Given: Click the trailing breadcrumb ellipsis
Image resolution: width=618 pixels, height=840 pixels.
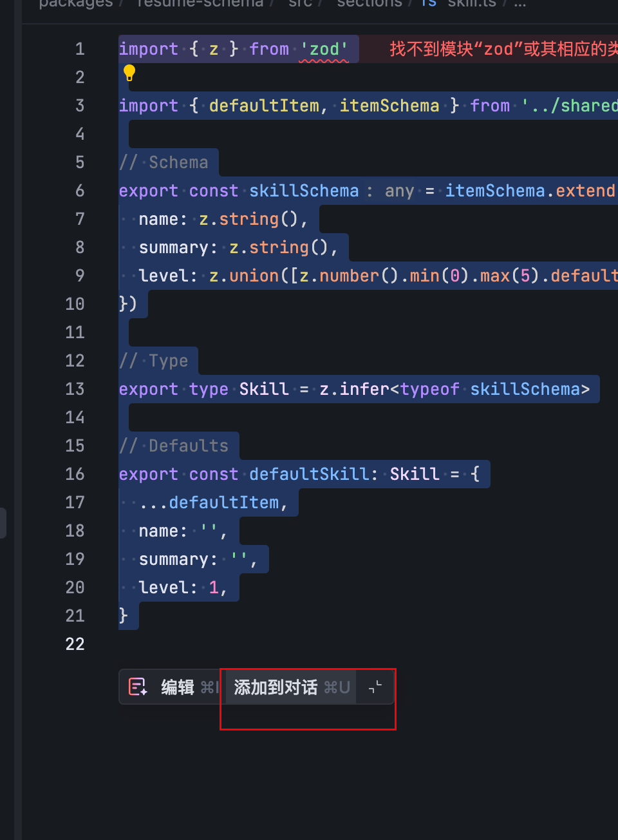Looking at the screenshot, I should click(520, 3).
